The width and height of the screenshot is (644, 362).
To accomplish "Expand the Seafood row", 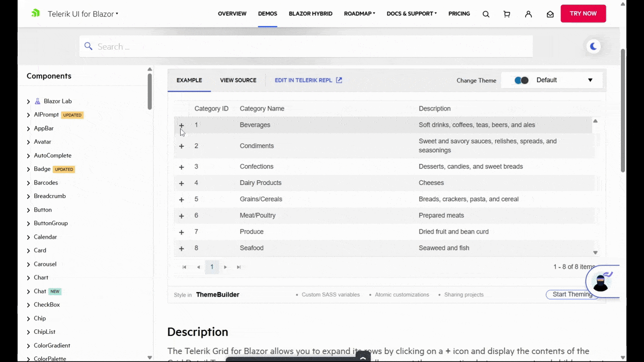I will click(x=182, y=248).
